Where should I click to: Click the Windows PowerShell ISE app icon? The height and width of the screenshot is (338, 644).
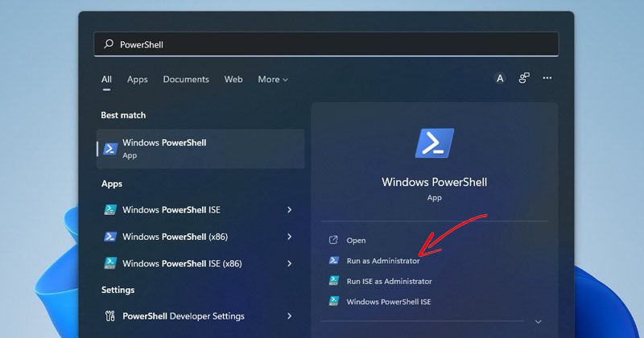point(110,210)
